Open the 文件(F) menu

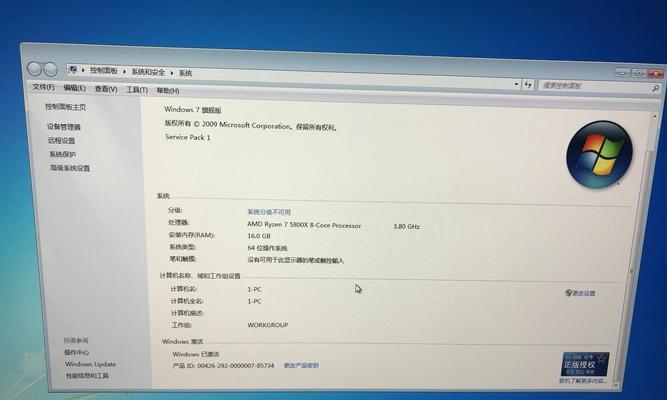tap(43, 87)
